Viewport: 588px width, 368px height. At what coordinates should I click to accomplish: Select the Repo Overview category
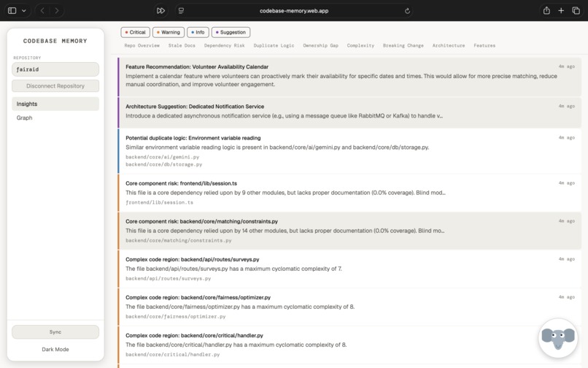(142, 45)
